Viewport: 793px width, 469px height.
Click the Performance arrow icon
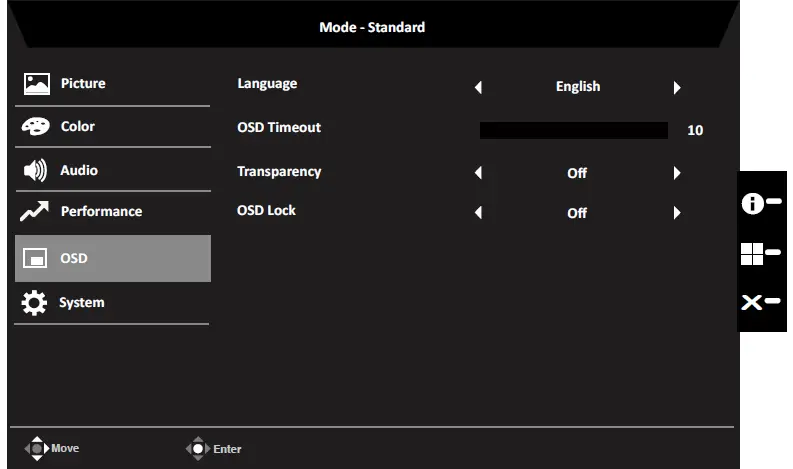click(36, 212)
